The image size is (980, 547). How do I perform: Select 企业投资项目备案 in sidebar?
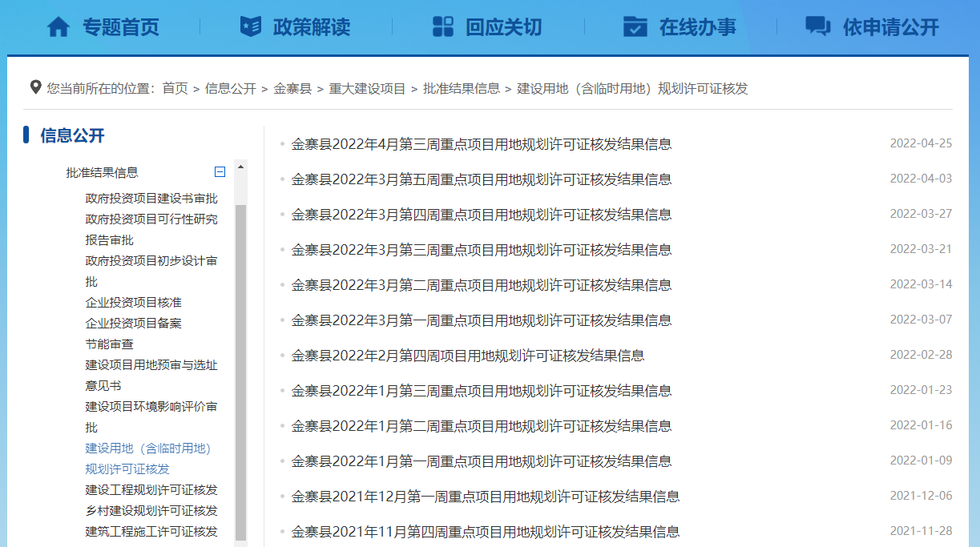[x=134, y=323]
